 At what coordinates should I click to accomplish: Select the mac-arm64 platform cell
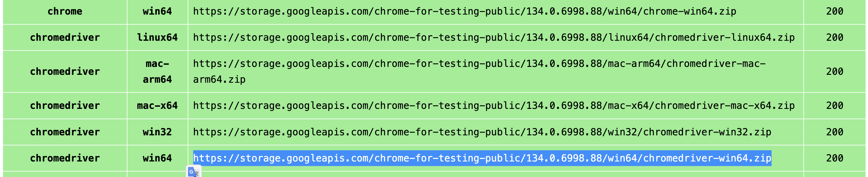click(157, 71)
